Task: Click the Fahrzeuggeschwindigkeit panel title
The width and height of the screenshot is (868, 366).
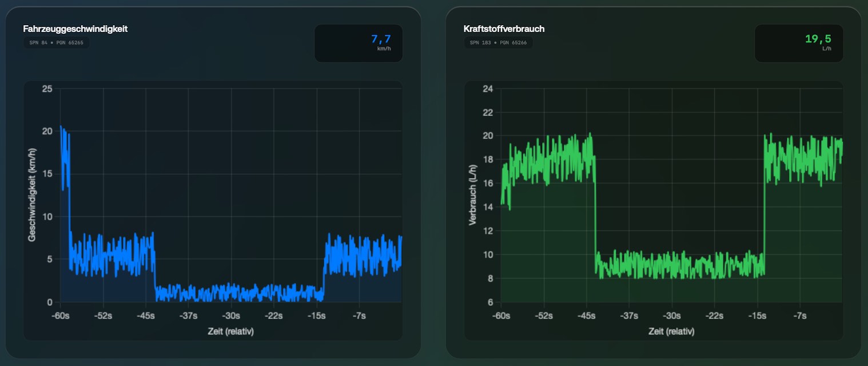Action: [x=75, y=29]
